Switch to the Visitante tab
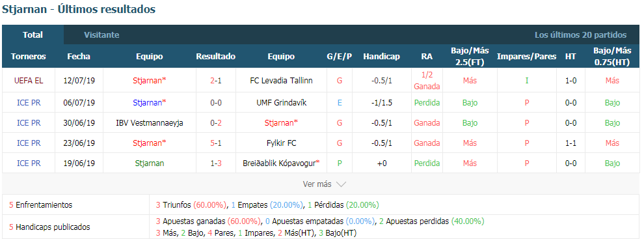Image resolution: width=644 pixels, height=239 pixels. tap(101, 35)
